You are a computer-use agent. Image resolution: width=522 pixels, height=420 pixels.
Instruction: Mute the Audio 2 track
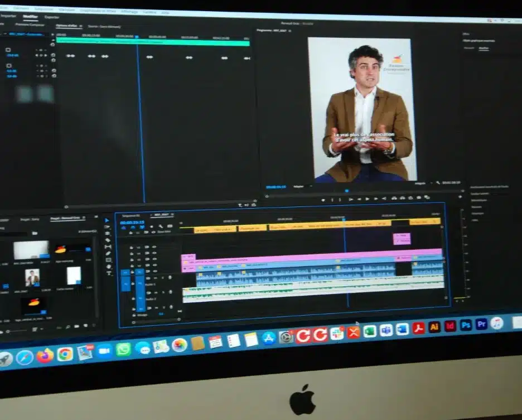pyautogui.click(x=156, y=292)
